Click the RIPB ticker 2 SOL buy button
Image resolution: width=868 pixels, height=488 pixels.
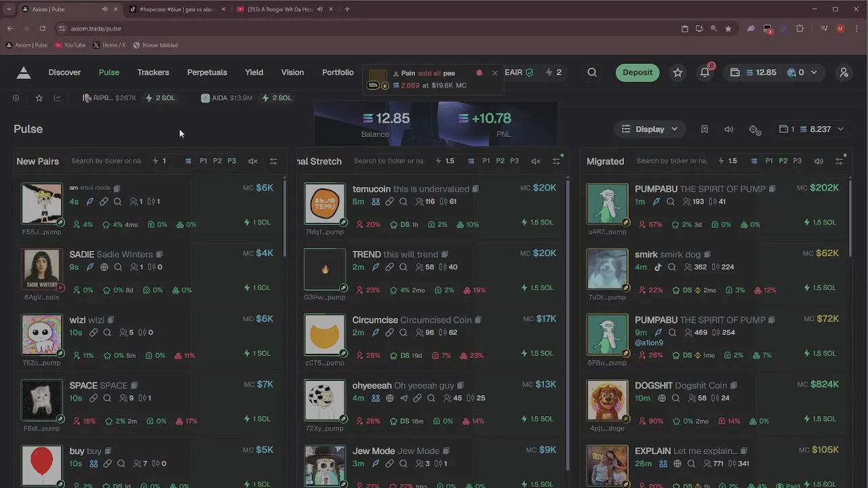tap(160, 98)
